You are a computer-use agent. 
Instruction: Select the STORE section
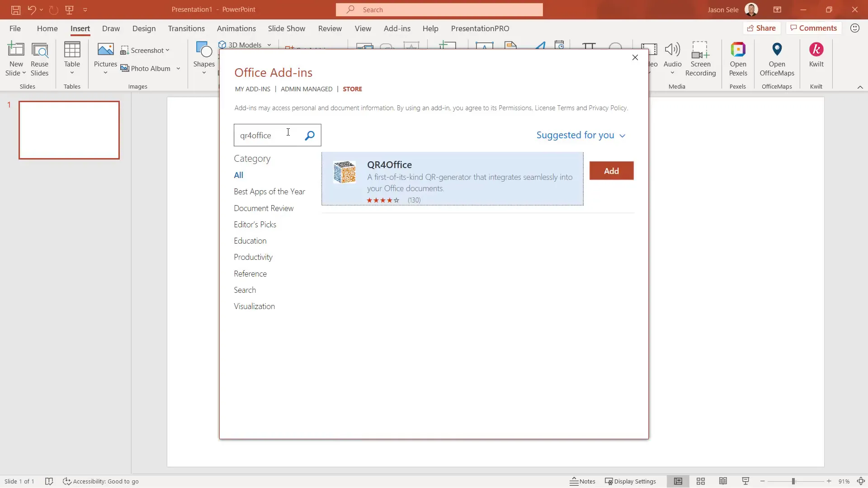352,89
